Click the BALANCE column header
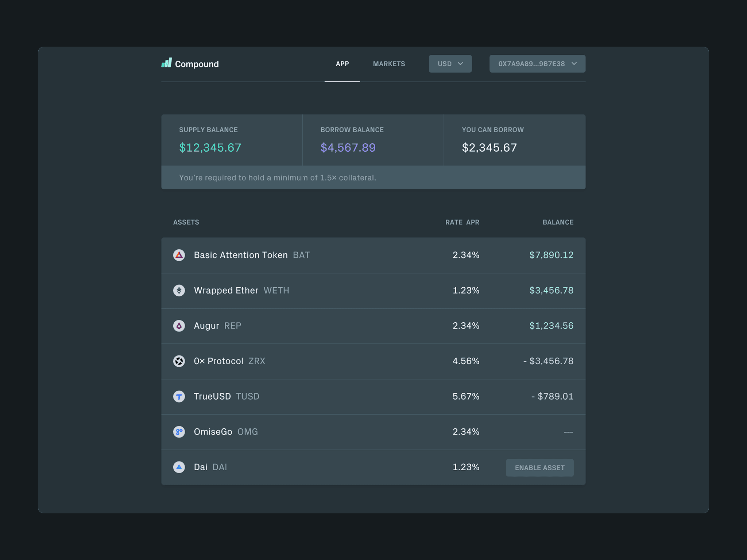The image size is (747, 560). pyautogui.click(x=558, y=222)
